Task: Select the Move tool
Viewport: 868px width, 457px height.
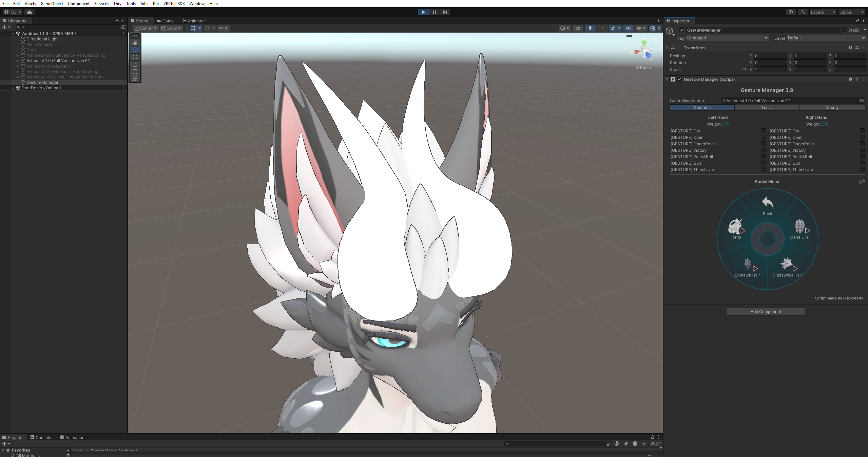Action: 135,50
